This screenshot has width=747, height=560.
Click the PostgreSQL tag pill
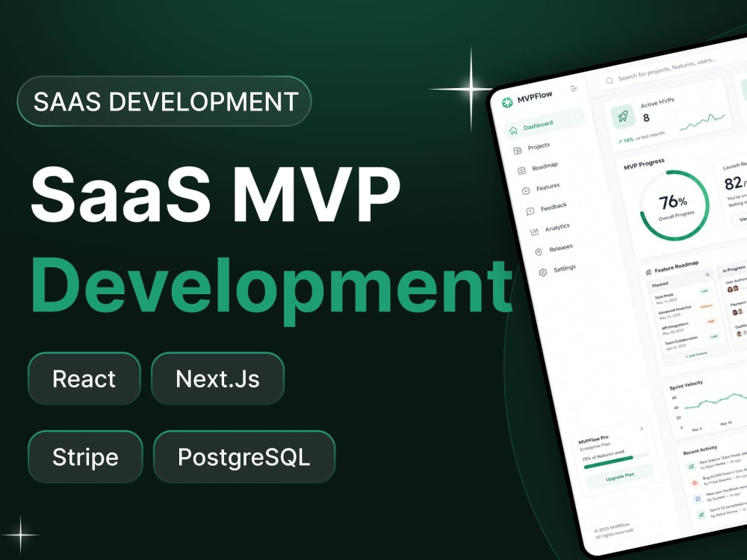[244, 457]
